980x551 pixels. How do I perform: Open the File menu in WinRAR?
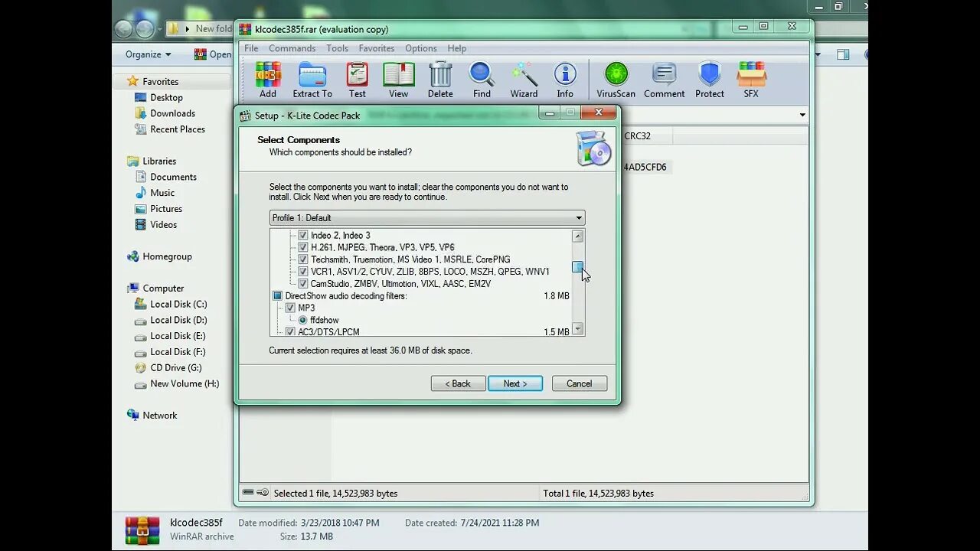(x=251, y=48)
